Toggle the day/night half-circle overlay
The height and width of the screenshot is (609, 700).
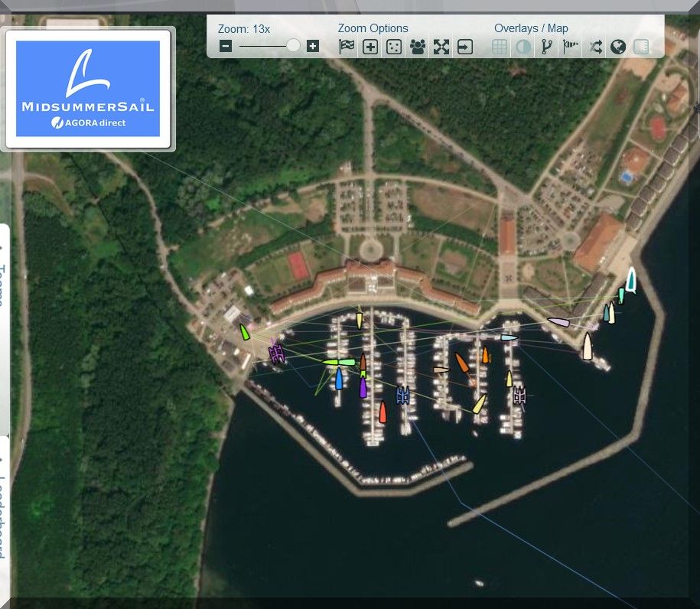[x=523, y=47]
